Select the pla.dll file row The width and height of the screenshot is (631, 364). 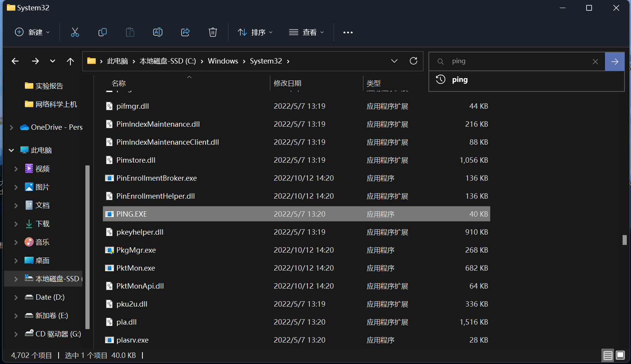click(296, 322)
